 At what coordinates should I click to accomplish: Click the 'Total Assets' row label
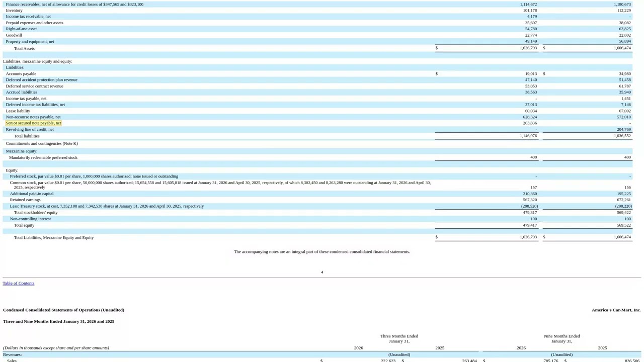click(24, 49)
